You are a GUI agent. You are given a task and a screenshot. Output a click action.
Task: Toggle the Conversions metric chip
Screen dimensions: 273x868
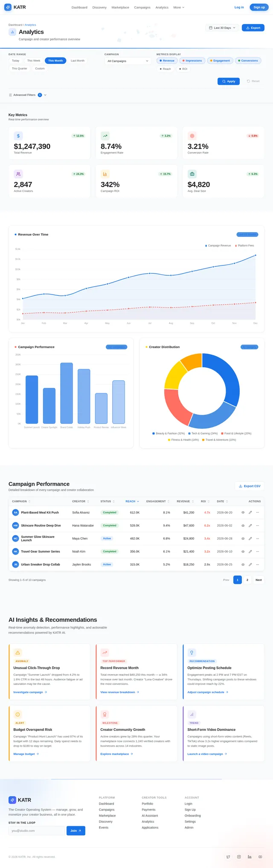point(248,61)
